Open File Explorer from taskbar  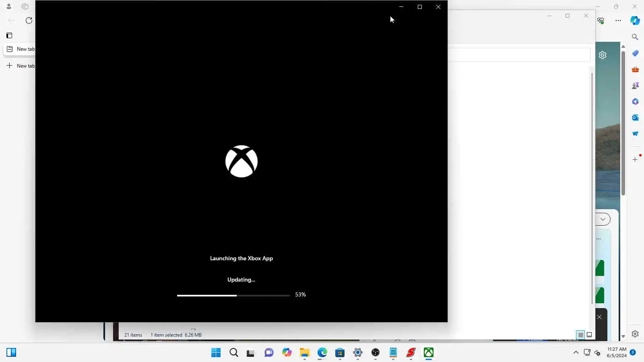(x=304, y=353)
